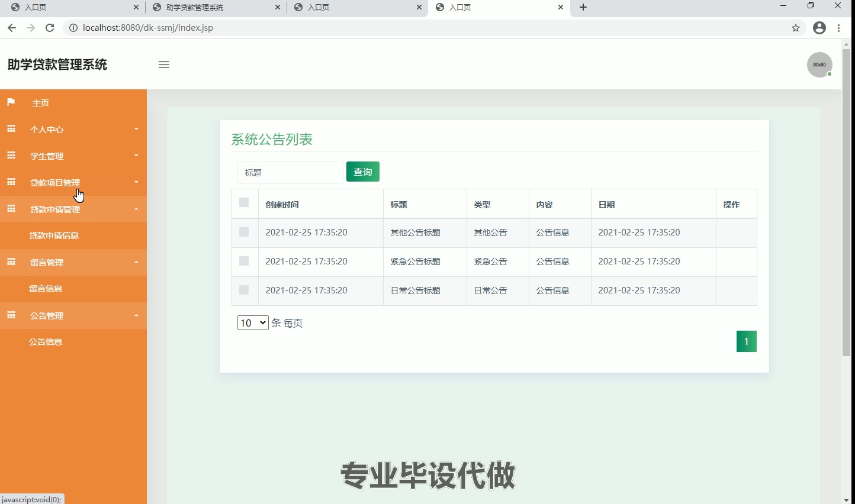Open the 10 per page dropdown

pos(253,323)
